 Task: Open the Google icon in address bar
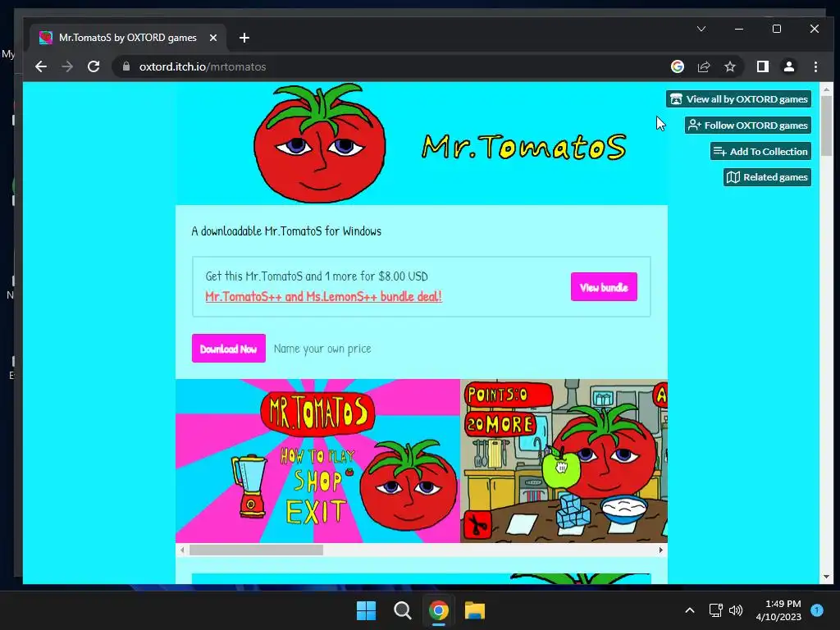[677, 66]
